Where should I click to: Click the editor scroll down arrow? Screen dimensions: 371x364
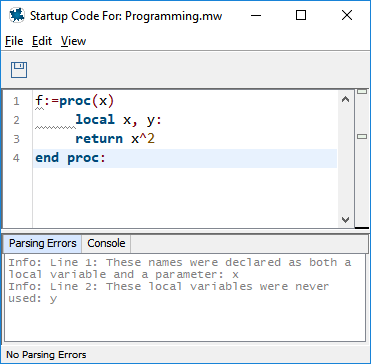[346, 220]
